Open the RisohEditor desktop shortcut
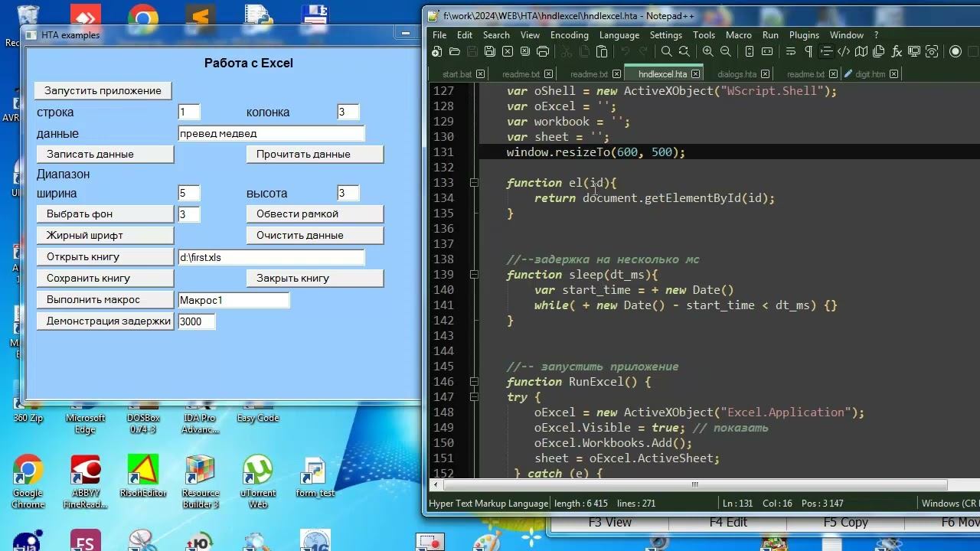980x551 pixels. click(x=143, y=476)
